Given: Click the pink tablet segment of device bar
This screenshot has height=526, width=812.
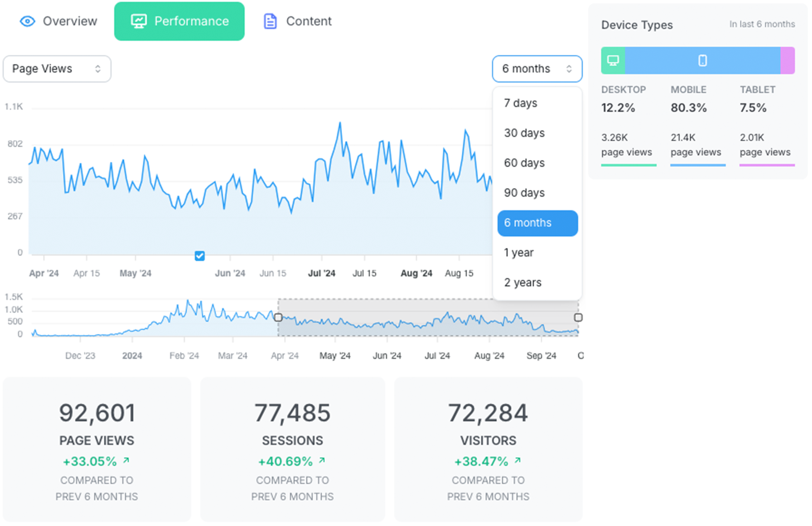Looking at the screenshot, I should (788, 60).
